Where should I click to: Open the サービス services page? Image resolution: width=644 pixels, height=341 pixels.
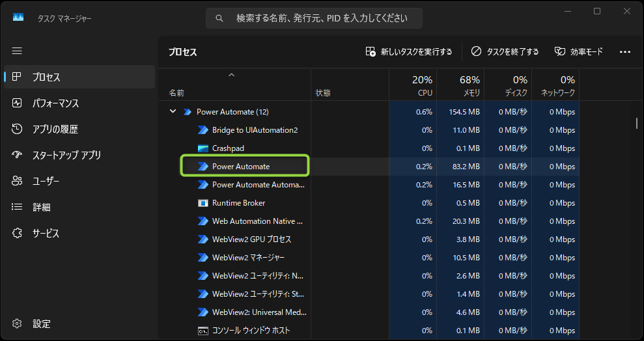[46, 234]
